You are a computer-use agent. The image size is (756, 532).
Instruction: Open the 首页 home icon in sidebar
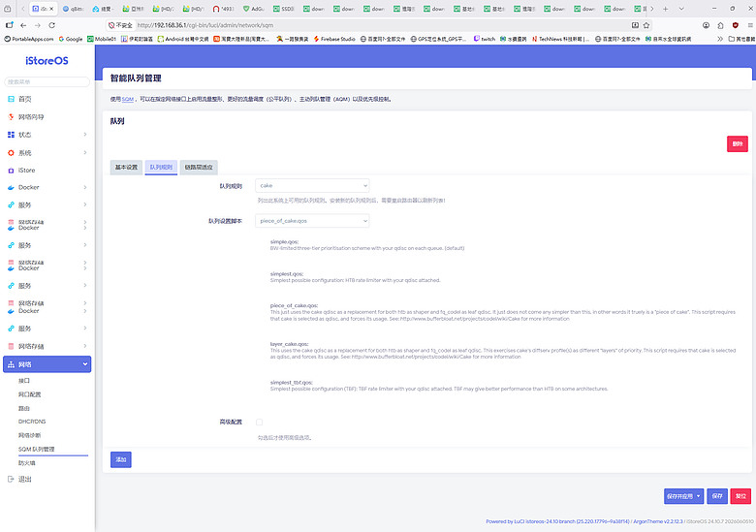tap(11, 99)
